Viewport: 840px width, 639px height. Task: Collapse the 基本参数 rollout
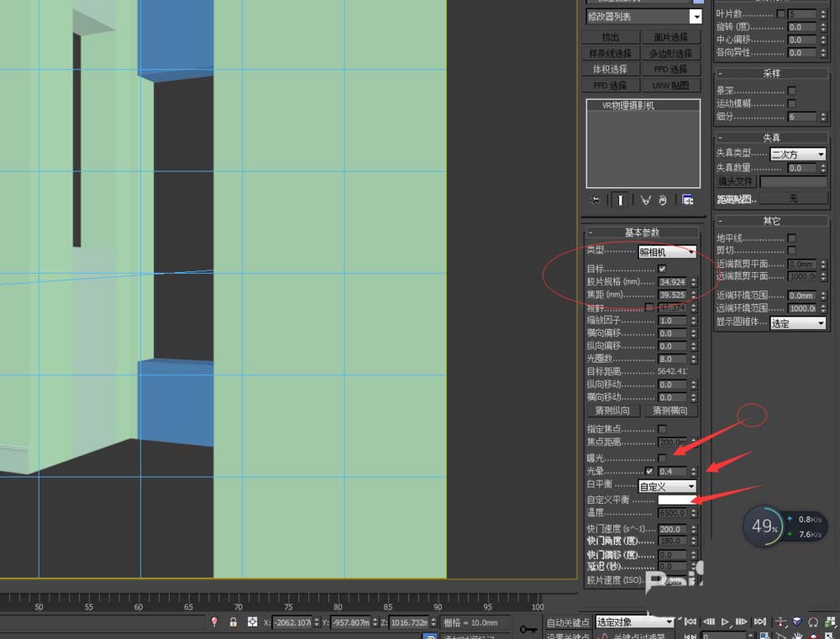tap(642, 233)
